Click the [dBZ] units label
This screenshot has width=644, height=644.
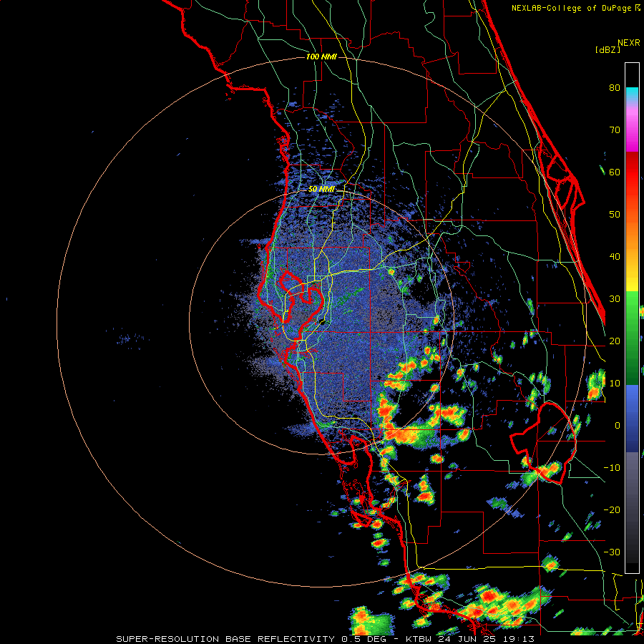click(608, 50)
